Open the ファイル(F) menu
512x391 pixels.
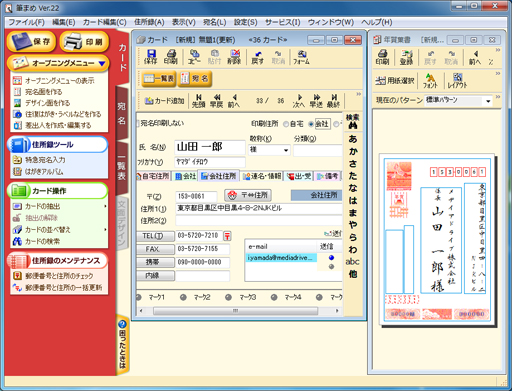click(26, 22)
